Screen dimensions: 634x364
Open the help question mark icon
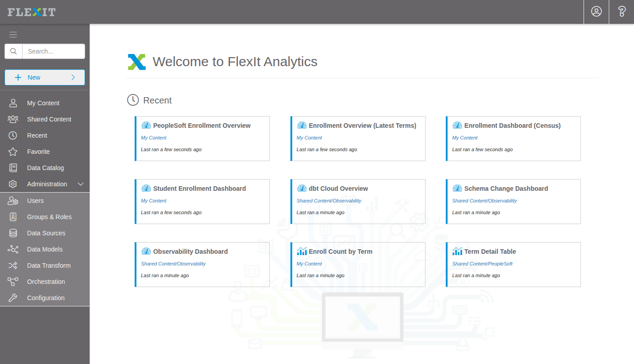[622, 12]
